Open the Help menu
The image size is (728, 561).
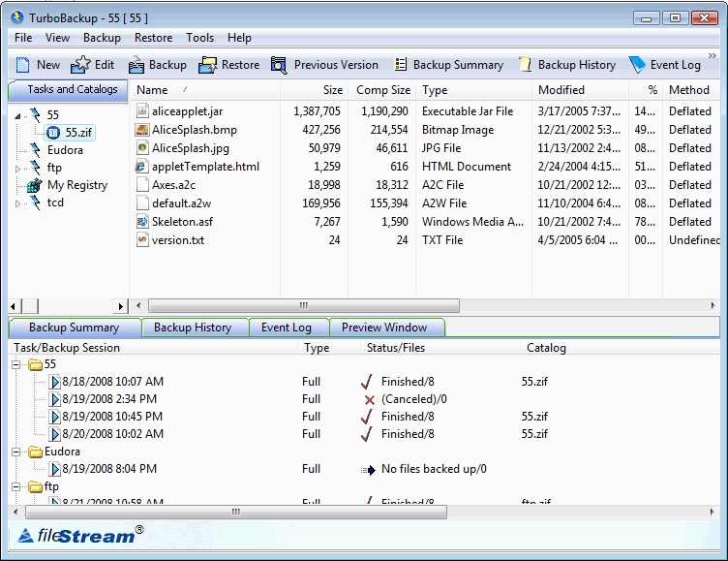pos(239,38)
